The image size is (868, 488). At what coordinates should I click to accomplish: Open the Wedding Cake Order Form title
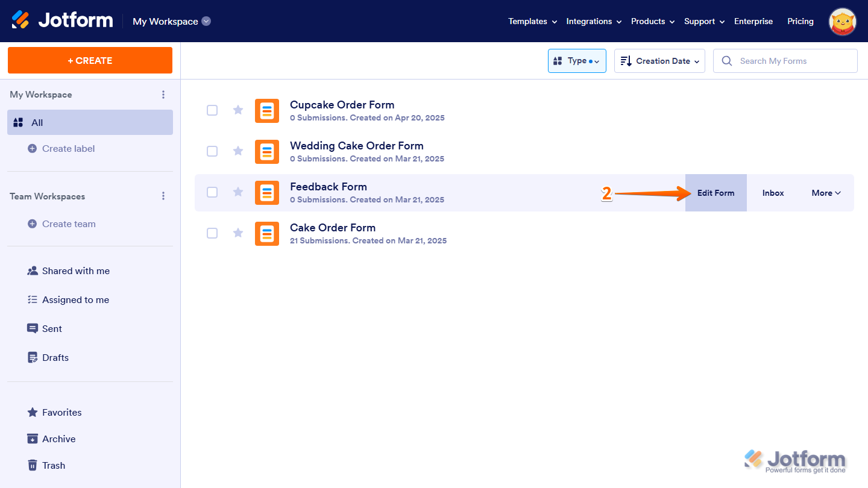(x=357, y=146)
